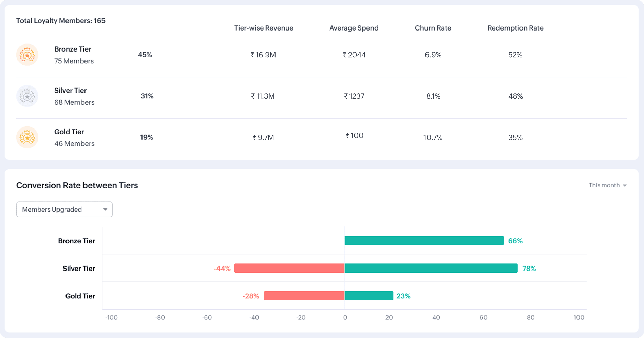Click the Bronze Tier badge icon

tap(27, 54)
